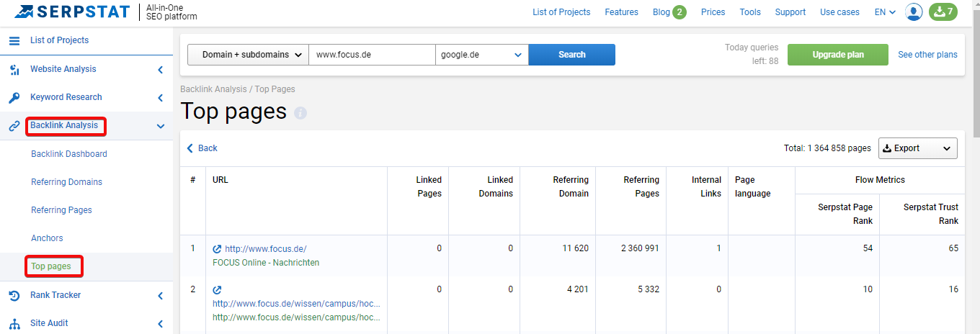The image size is (980, 334).
Task: Expand the Rank Tracker section
Action: coord(160,296)
